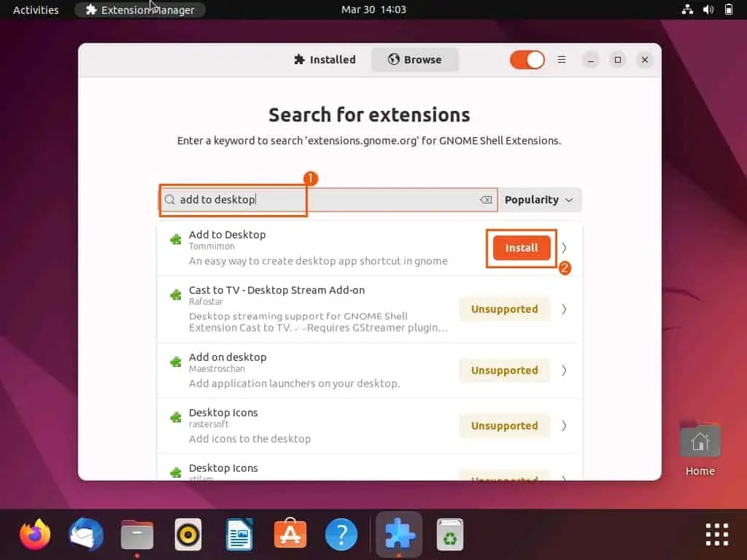
Task: Clear the search field with the backspace icon
Action: (485, 200)
